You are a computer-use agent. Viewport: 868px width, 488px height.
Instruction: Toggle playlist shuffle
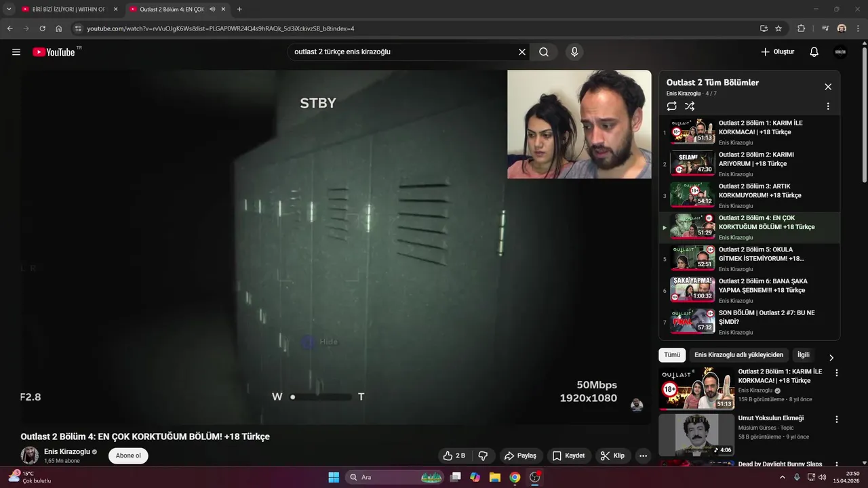690,106
